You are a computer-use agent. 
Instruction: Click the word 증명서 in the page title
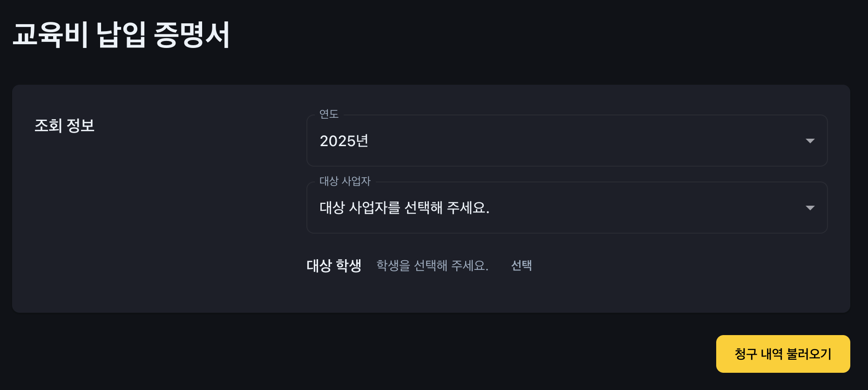click(191, 35)
